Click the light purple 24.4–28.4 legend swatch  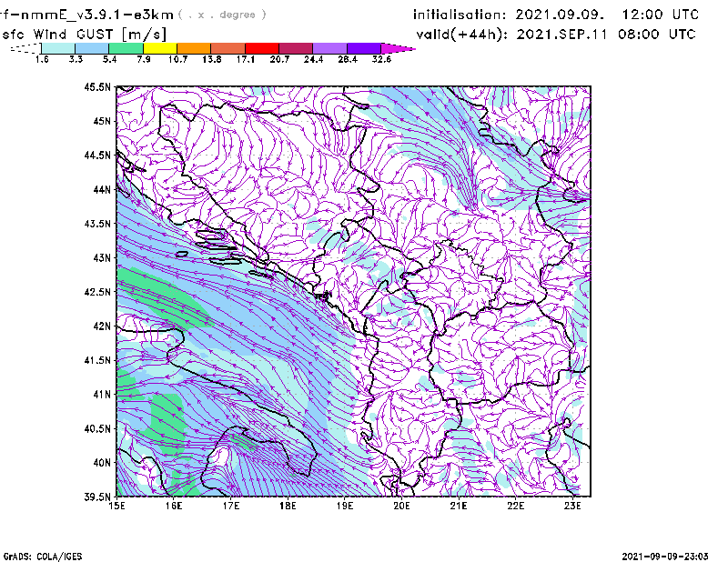(329, 48)
